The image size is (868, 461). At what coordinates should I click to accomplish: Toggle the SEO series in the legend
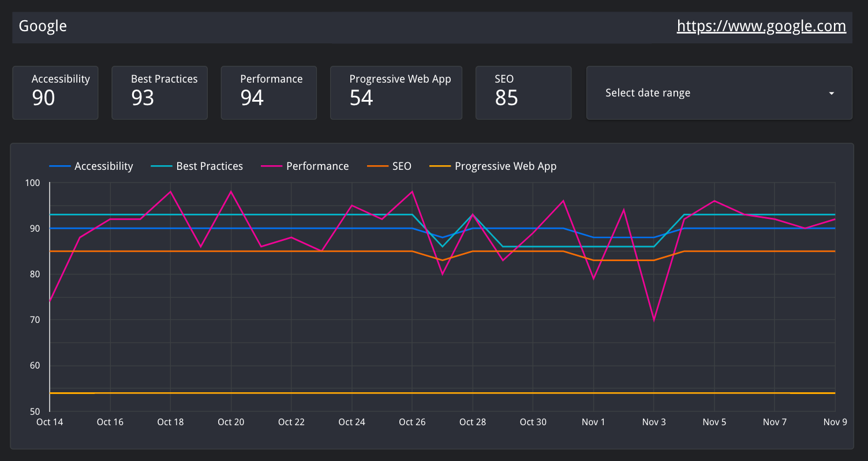389,166
